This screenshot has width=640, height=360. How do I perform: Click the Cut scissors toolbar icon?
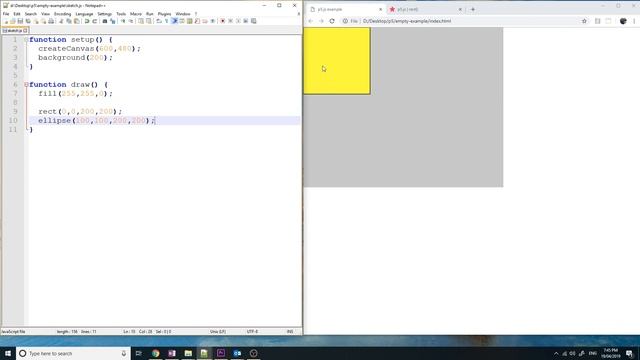point(62,21)
